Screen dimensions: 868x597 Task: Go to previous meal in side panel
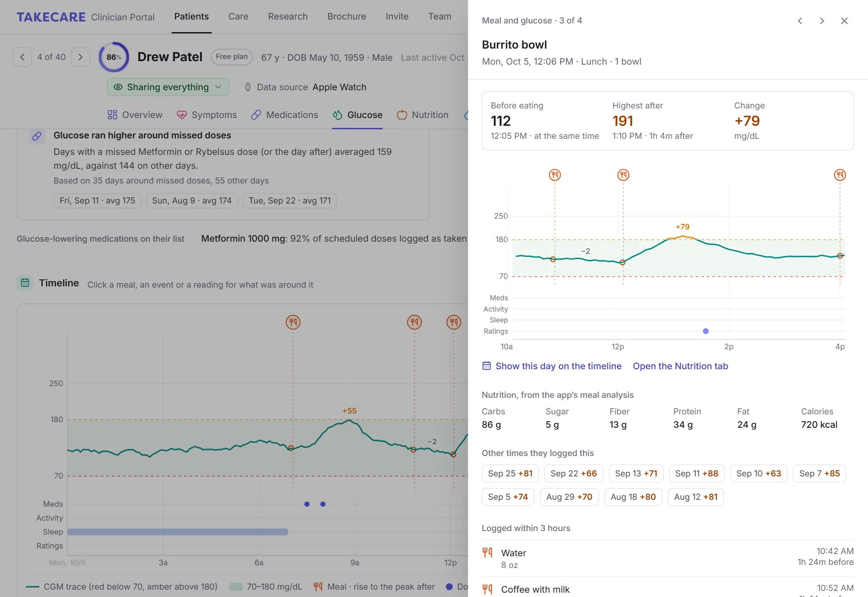pyautogui.click(x=800, y=21)
